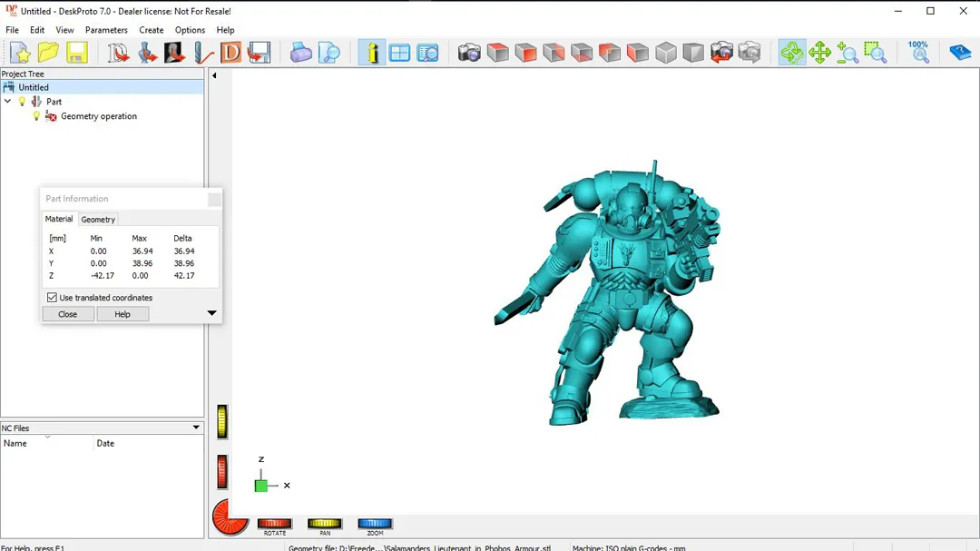Select the Part tree item

pos(54,102)
